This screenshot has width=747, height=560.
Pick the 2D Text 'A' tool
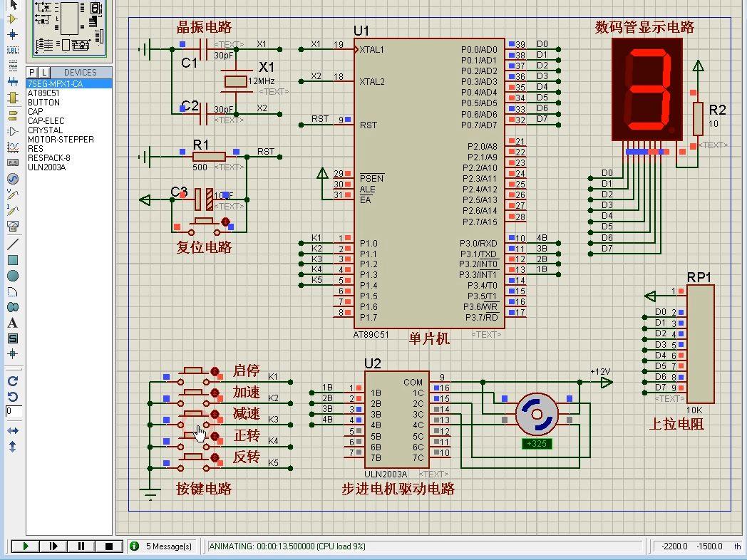(13, 323)
